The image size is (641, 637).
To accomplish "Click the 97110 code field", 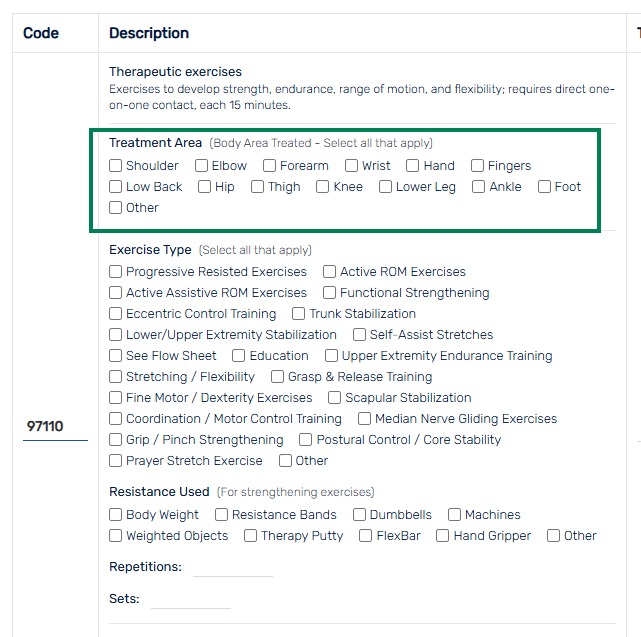I will (x=55, y=427).
